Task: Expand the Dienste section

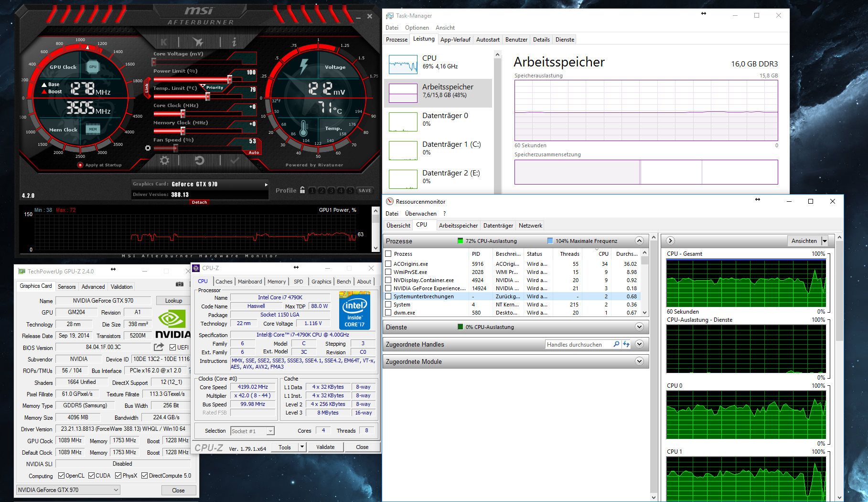Action: tap(640, 327)
